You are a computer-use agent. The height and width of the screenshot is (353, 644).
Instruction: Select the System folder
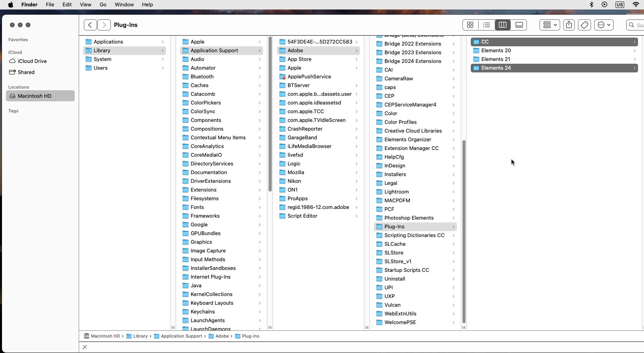click(125, 59)
